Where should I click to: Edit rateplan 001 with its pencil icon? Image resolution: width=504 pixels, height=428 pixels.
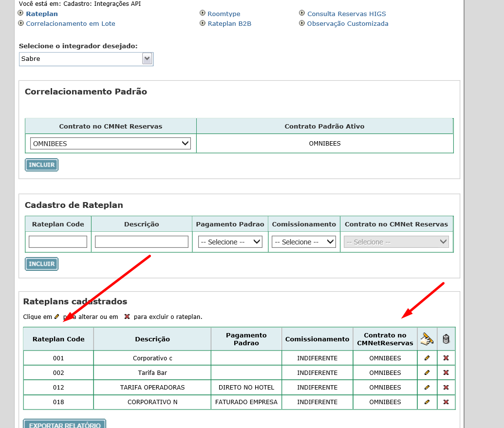coord(427,358)
